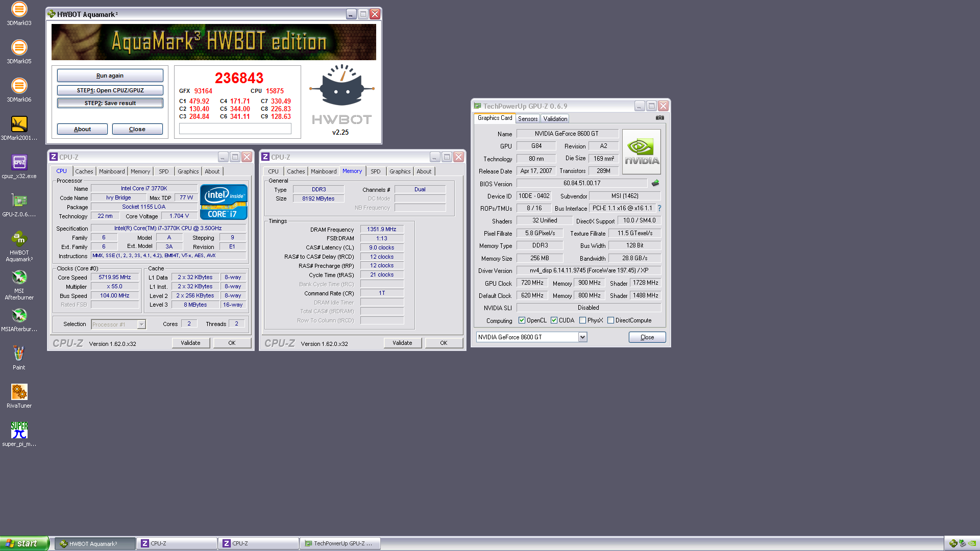Open the RivaTuner desktop icon
Screen dimensions: 980x551
pyautogui.click(x=19, y=396)
